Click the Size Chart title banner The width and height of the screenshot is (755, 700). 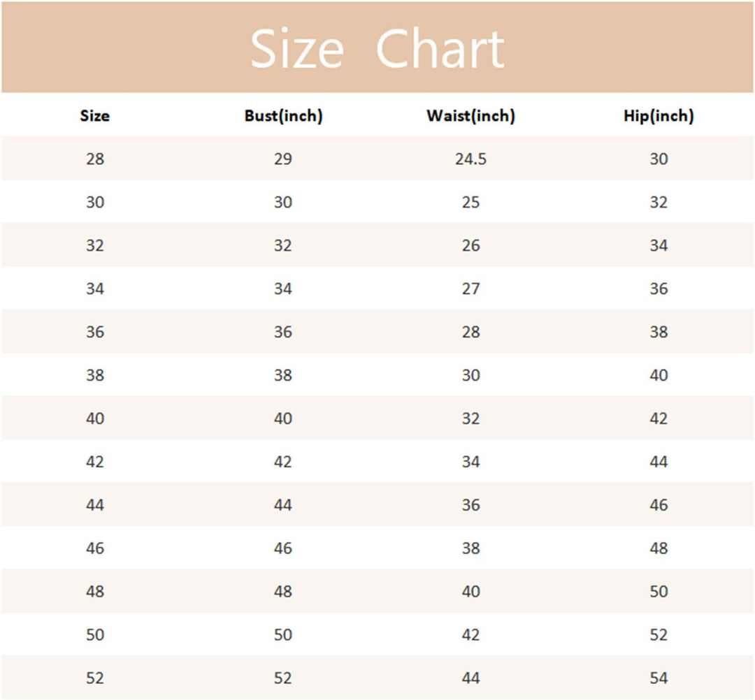click(377, 49)
